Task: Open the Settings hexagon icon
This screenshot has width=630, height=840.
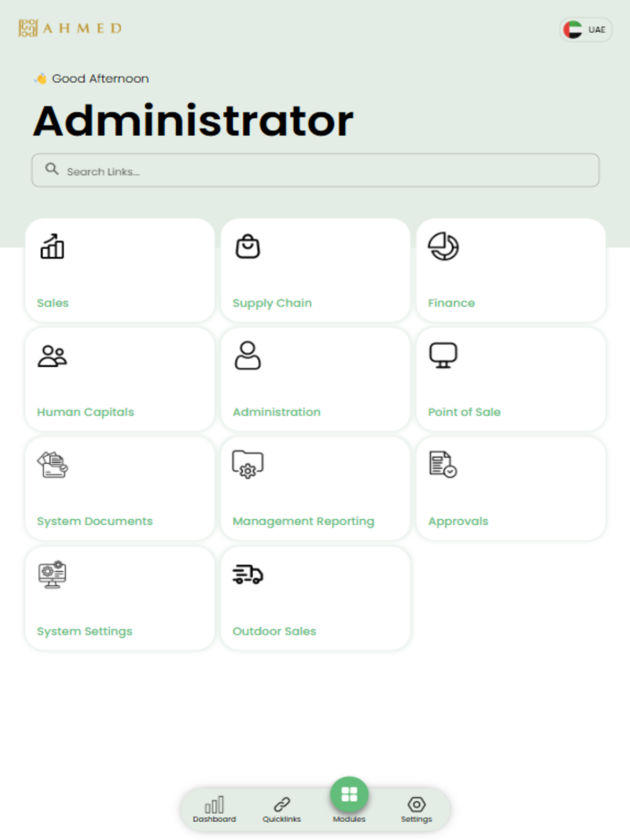Action: click(417, 805)
